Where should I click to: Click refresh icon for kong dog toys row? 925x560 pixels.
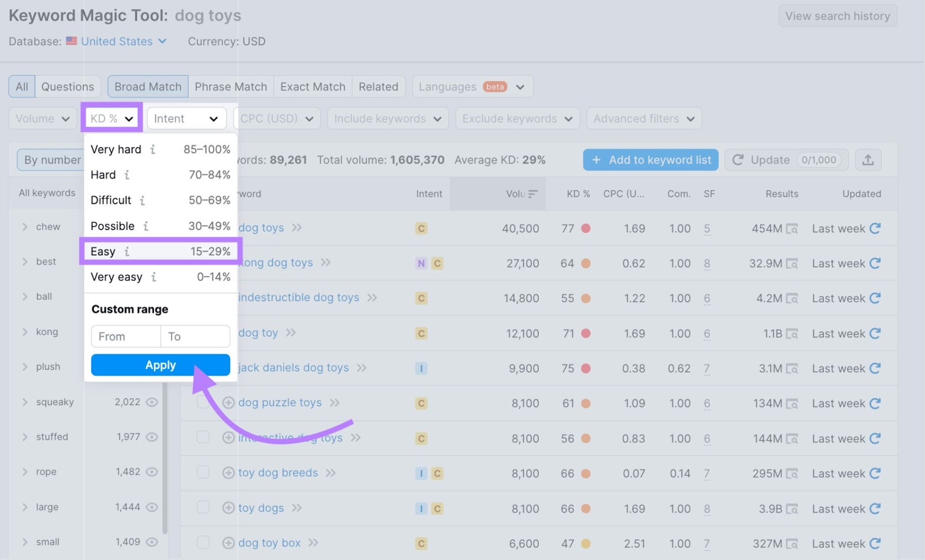pos(876,263)
